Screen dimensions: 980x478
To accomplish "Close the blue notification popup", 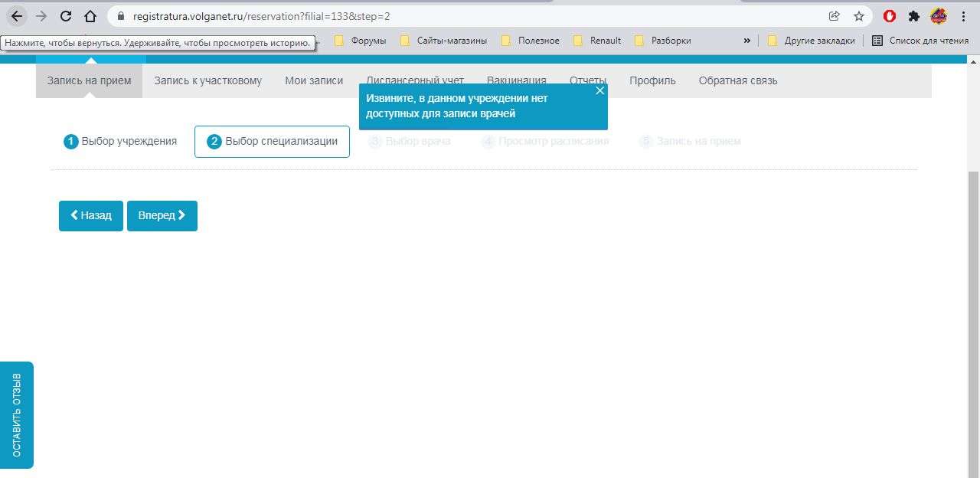I will [x=599, y=90].
